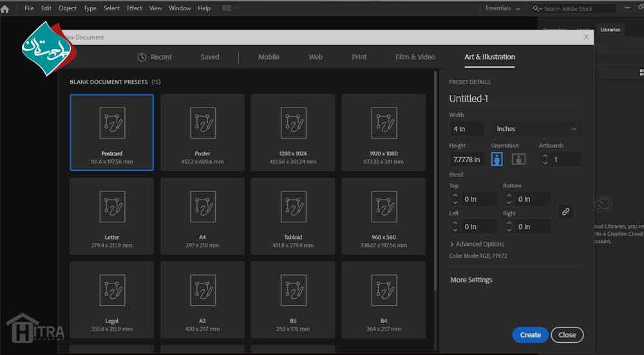This screenshot has height=355, width=644.
Task: Click the Artboards count field
Action: [566, 159]
